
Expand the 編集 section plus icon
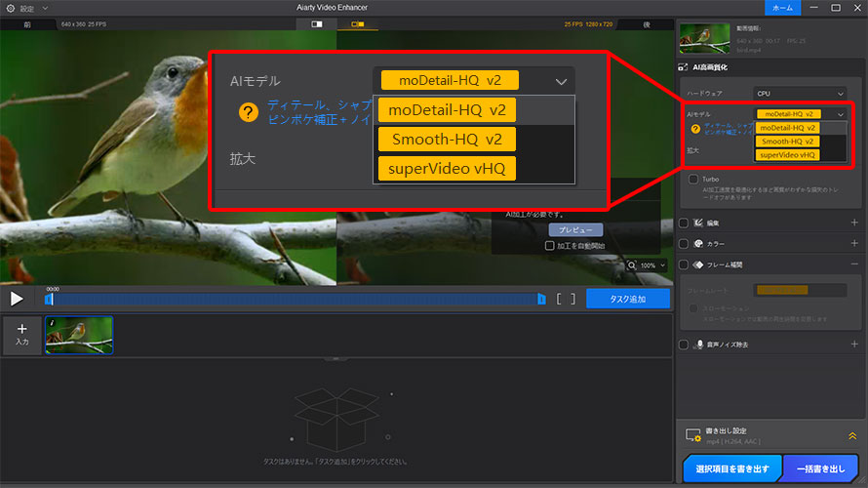(854, 223)
